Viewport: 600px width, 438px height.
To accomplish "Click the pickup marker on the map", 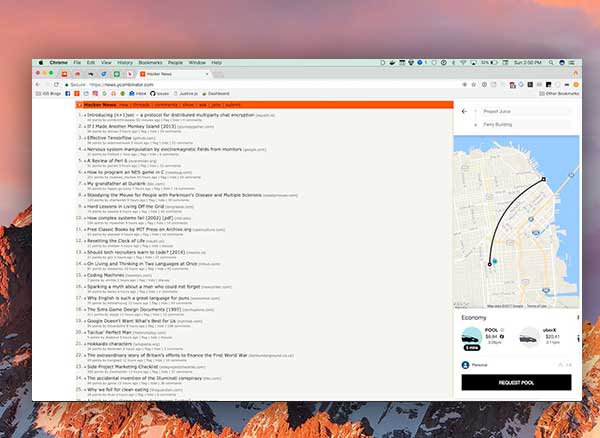I will [x=489, y=264].
